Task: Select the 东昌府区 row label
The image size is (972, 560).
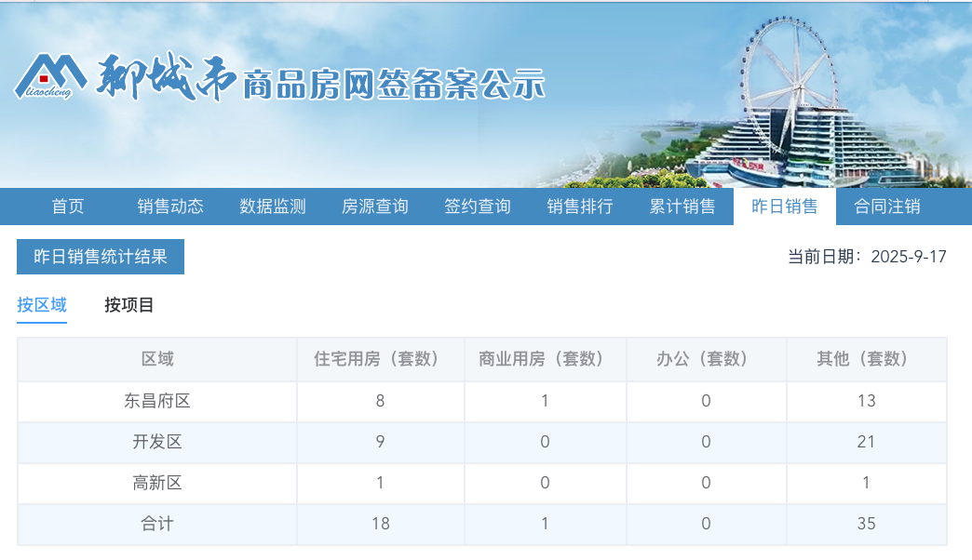Action: pos(156,401)
